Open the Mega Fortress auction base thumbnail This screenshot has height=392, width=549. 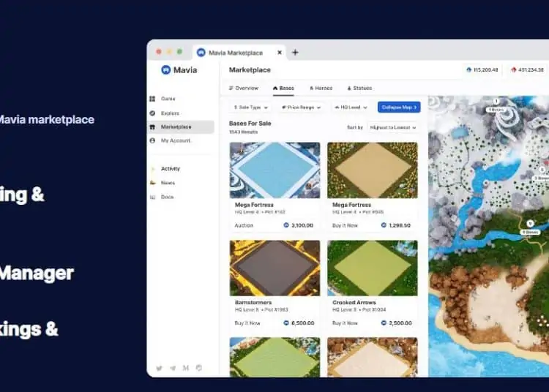point(274,170)
